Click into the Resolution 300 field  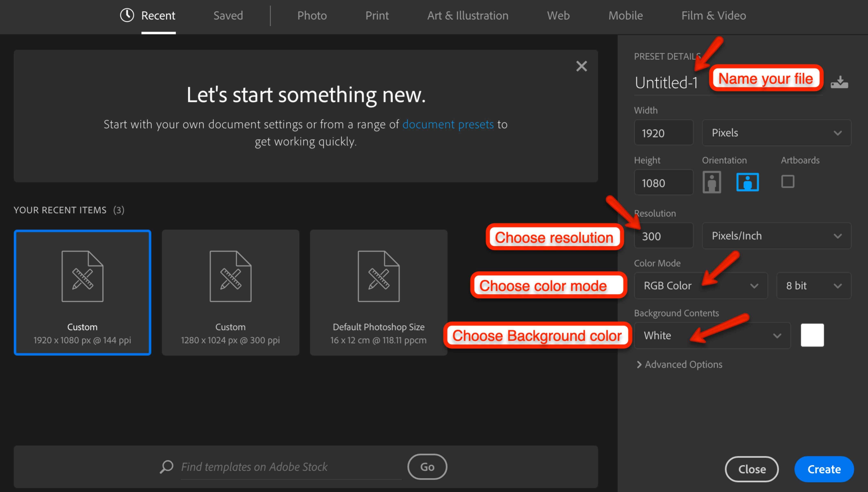coord(663,236)
